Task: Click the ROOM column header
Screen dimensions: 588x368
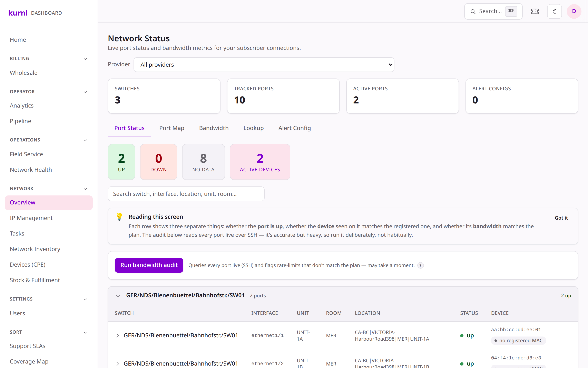Action: tap(334, 313)
